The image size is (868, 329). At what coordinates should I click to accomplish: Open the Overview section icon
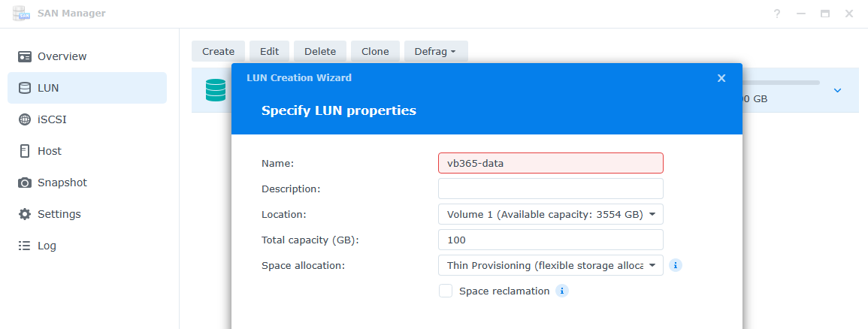click(25, 56)
